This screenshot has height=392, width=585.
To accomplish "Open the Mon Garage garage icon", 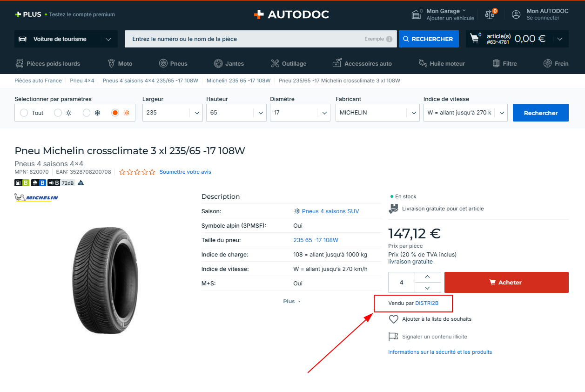I will [x=416, y=14].
